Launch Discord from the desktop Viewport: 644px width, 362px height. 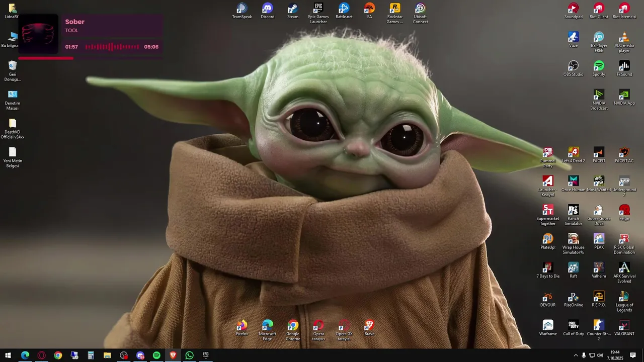[268, 11]
